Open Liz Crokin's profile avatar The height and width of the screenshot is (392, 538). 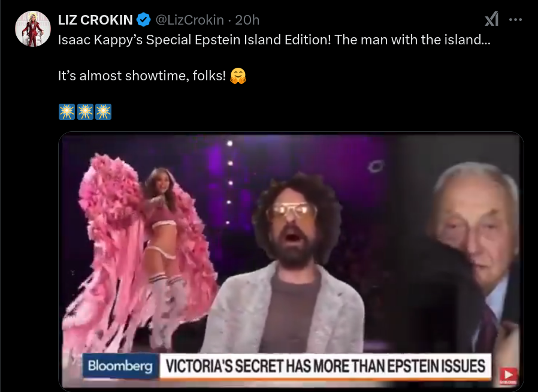pos(33,29)
